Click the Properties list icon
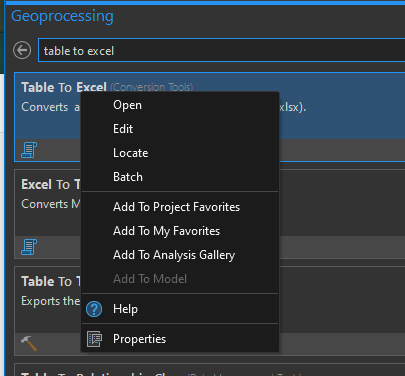The image size is (405, 376). point(94,339)
